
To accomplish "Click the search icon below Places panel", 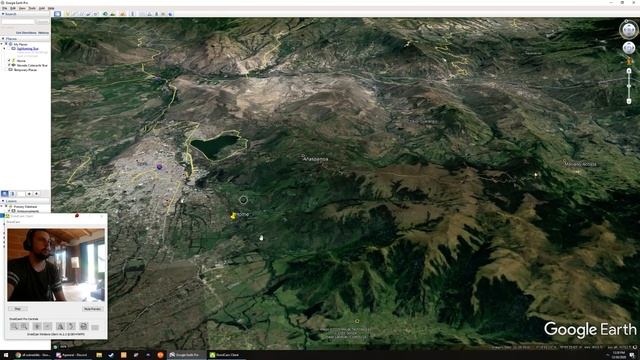I will [4, 193].
